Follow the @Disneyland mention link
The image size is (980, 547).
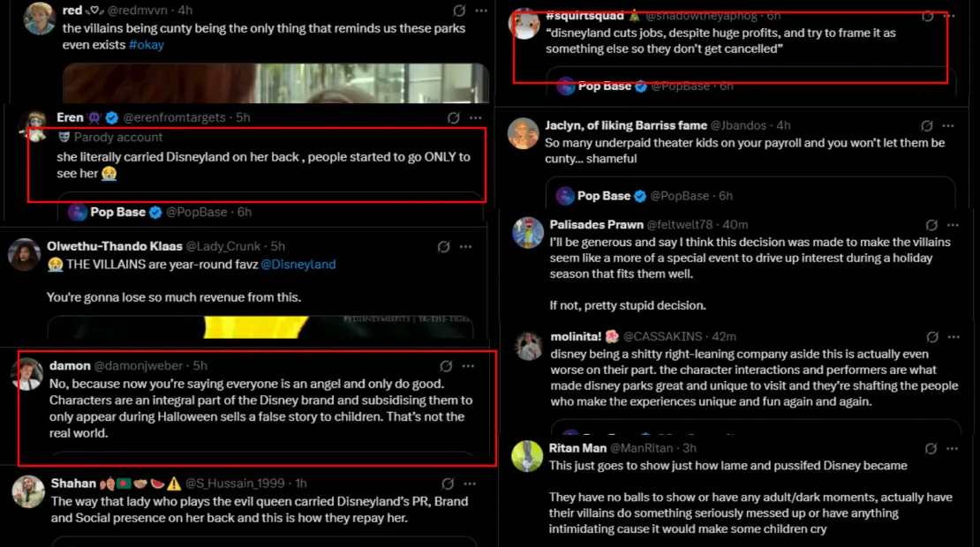tap(298, 264)
